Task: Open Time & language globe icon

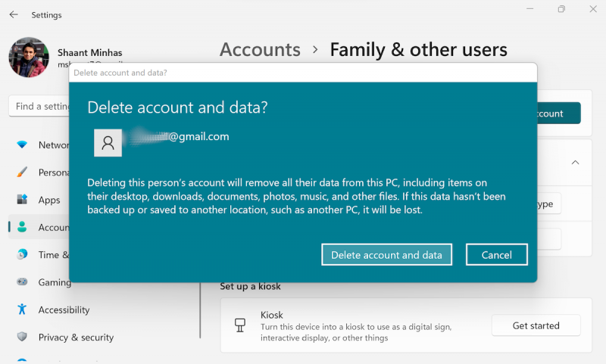Action: click(23, 255)
